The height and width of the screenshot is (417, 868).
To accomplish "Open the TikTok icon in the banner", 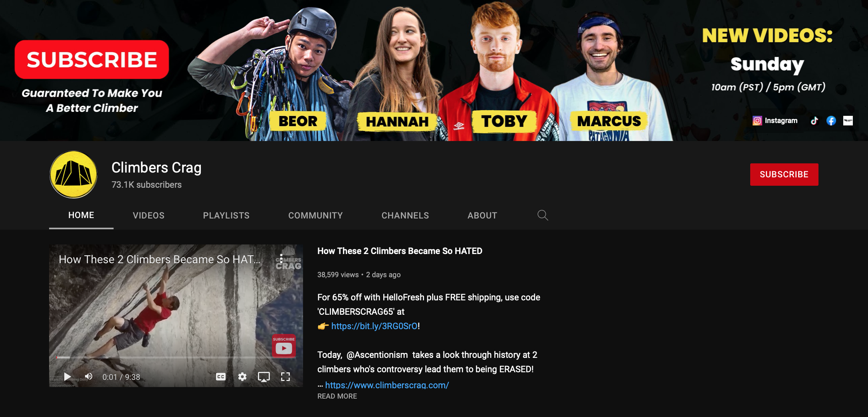I will click(814, 121).
